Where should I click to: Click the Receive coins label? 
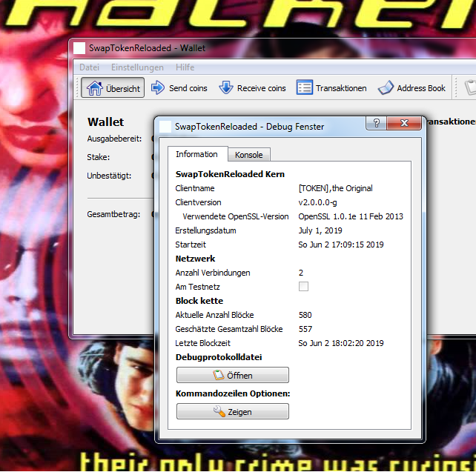coord(262,88)
